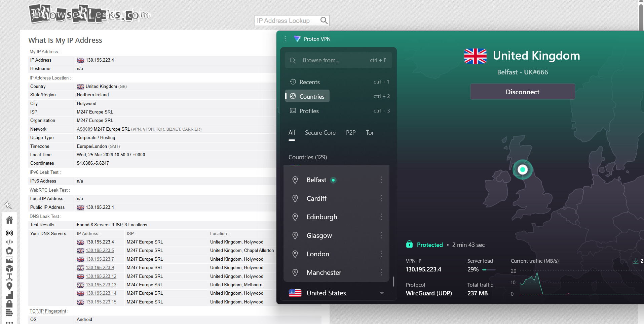Select the JavaScript code icon in the sidebar
Viewport: 644px width, 324px height.
click(x=9, y=242)
